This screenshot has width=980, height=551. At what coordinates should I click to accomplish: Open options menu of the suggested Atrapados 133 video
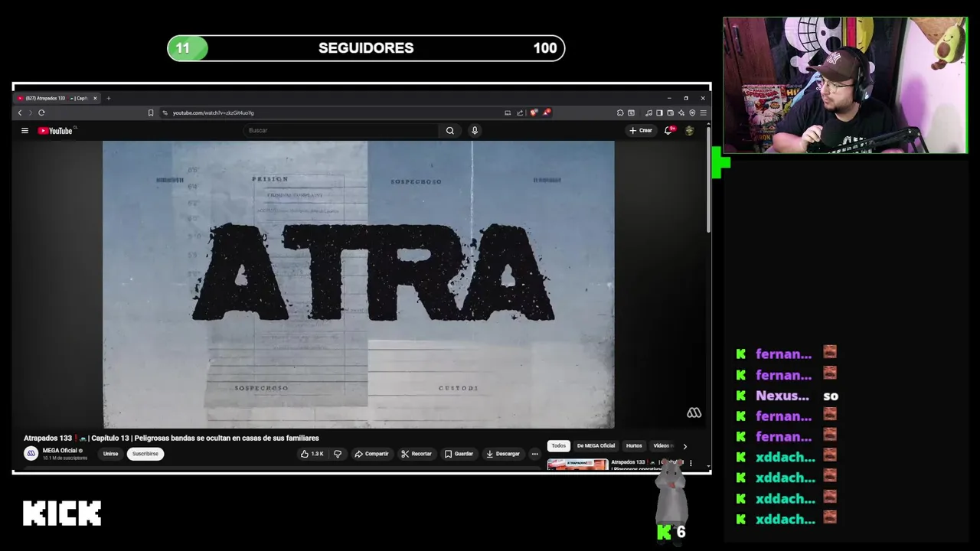[x=691, y=463]
